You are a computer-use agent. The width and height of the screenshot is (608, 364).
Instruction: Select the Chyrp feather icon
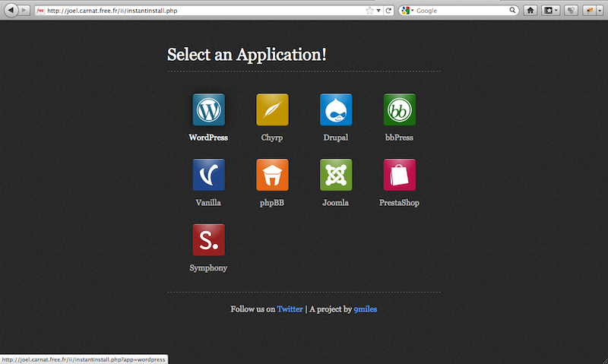click(x=272, y=109)
